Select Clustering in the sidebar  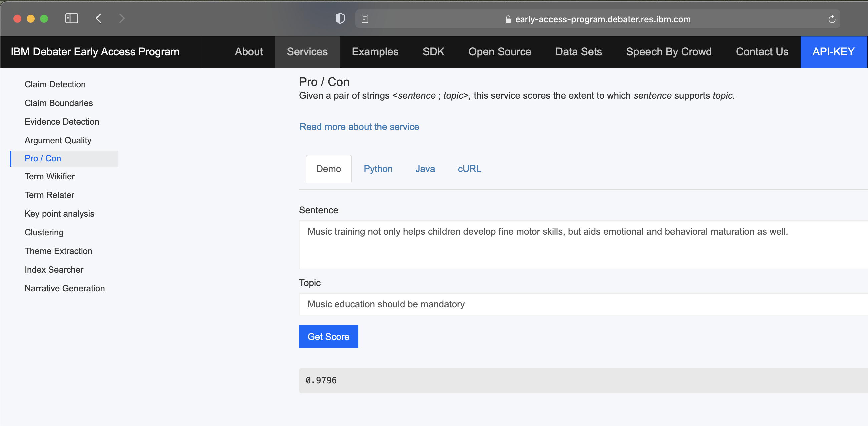[x=44, y=232]
